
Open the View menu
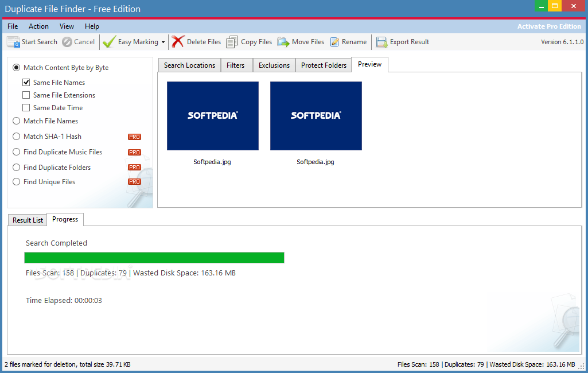67,26
